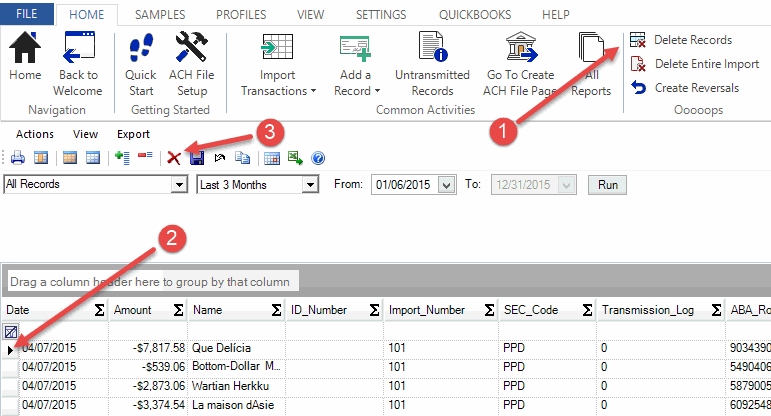771x416 pixels.
Task: Click the red X delete icon in toolbar
Action: [174, 158]
